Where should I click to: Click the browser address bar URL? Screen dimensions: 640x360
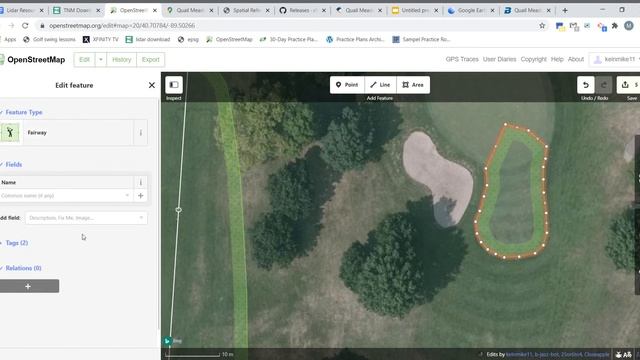pos(122,25)
